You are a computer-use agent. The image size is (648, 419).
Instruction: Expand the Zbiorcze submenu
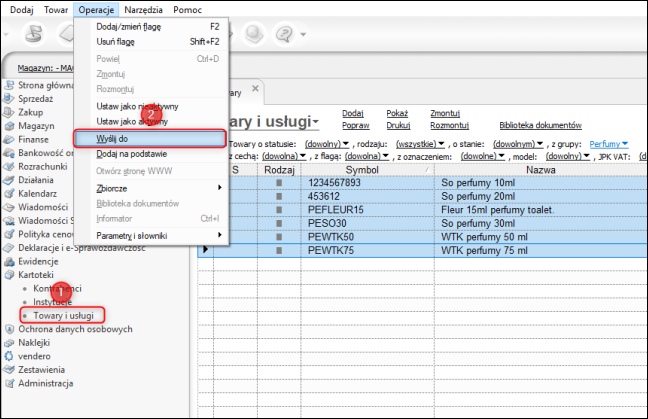pos(151,188)
